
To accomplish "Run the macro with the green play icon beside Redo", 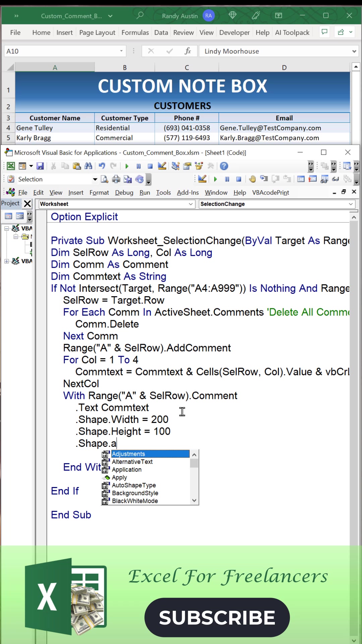I will point(127,166).
